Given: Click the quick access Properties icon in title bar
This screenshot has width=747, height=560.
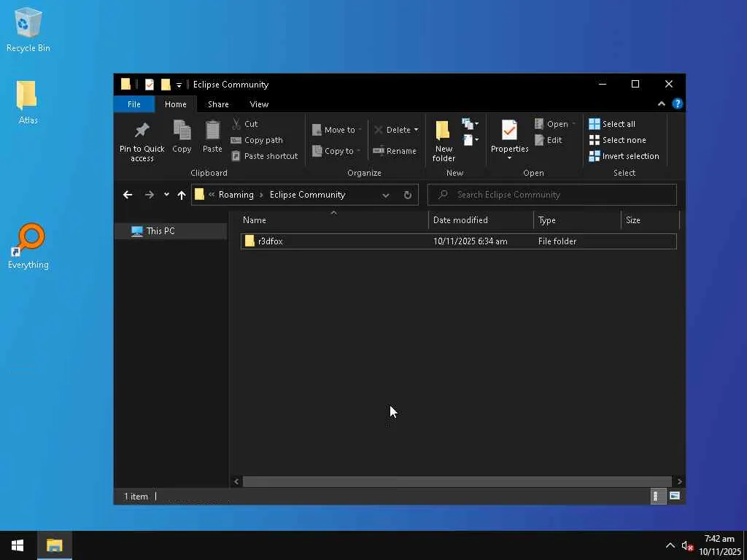Looking at the screenshot, I should point(149,85).
